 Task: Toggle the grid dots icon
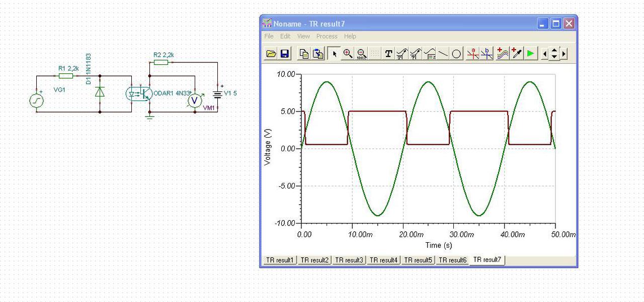375,54
